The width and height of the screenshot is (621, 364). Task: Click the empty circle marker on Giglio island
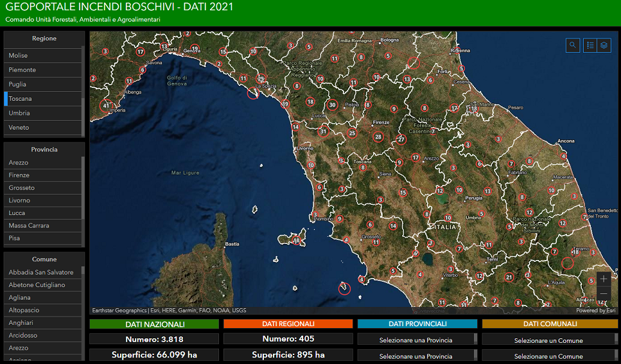(x=345, y=289)
